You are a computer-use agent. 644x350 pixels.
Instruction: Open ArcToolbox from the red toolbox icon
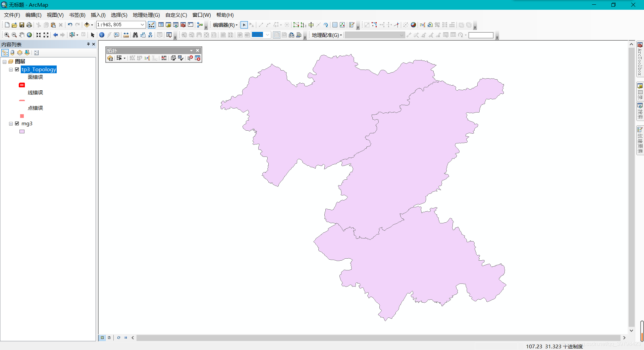(x=183, y=25)
